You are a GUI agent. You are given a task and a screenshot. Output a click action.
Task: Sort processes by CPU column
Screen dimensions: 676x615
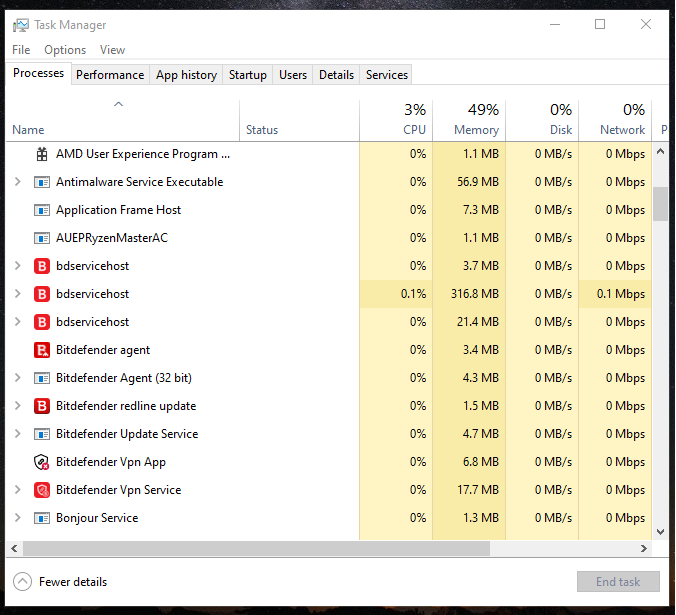pyautogui.click(x=396, y=121)
